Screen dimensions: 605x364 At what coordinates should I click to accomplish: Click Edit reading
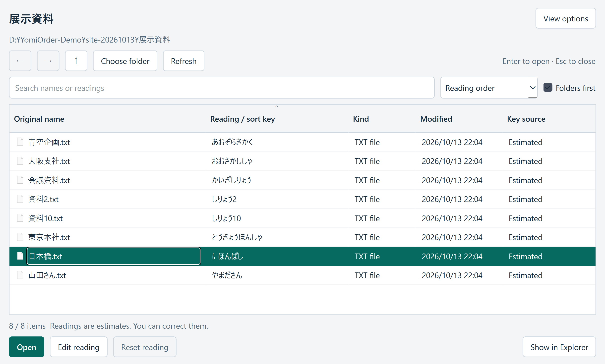[79, 347]
